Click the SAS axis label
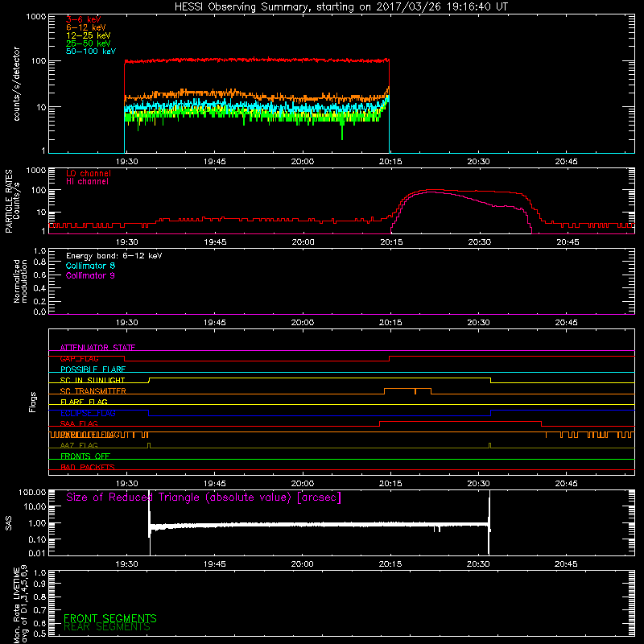The image size is (644, 644). pos(9,523)
